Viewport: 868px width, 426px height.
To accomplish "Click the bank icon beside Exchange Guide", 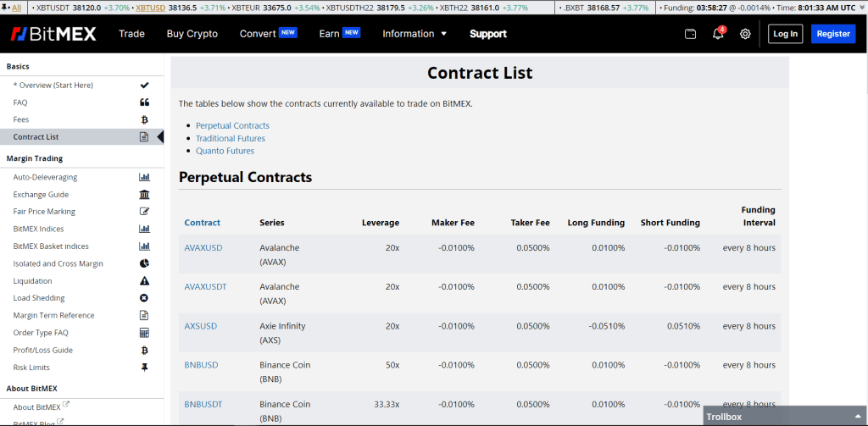I will coord(144,195).
